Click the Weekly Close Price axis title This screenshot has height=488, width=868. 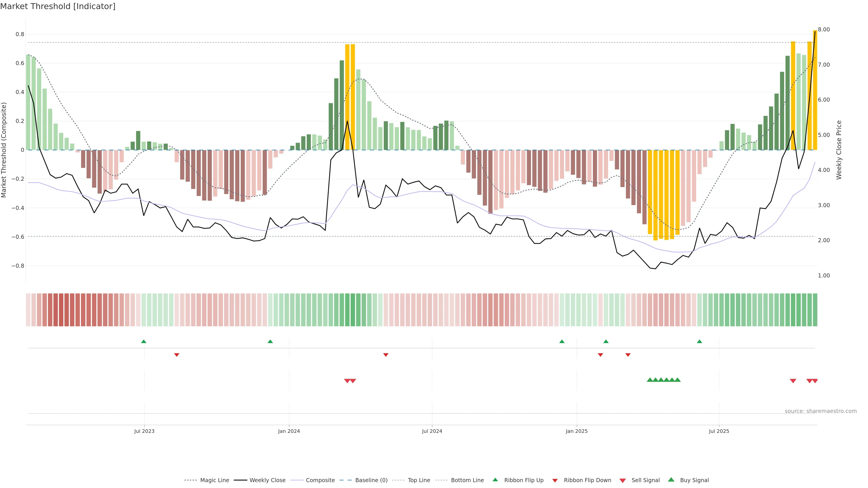[839, 150]
